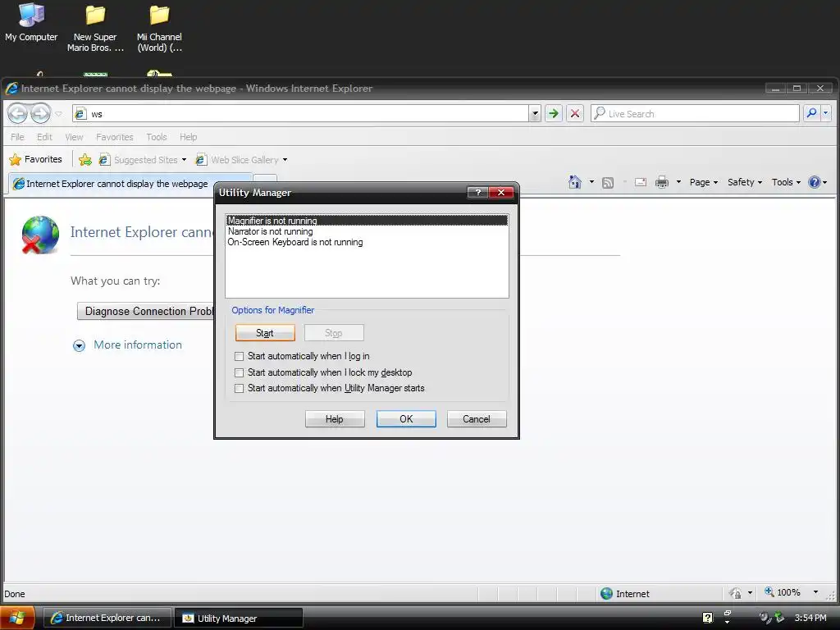Click Start button for Magnifier

[265, 333]
